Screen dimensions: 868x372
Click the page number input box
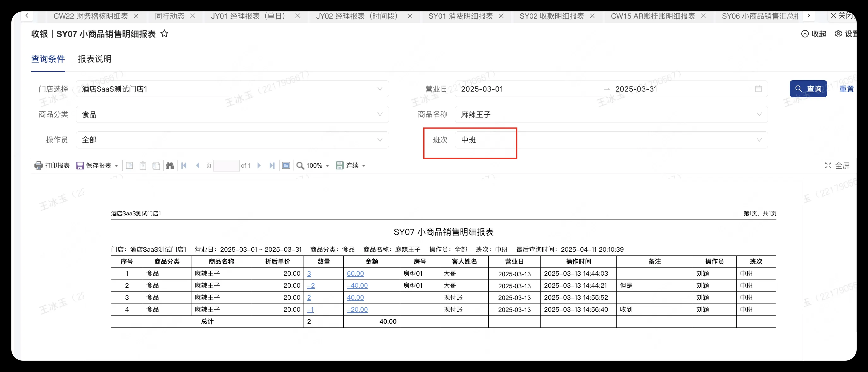[226, 165]
